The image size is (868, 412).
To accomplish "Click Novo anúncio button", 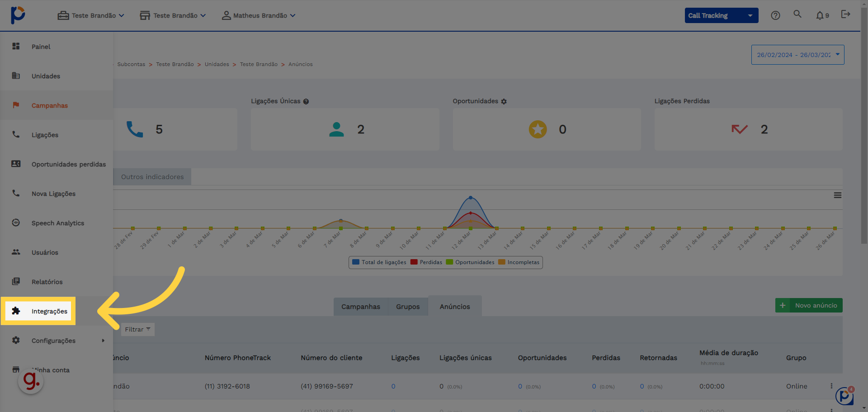I will tap(809, 305).
